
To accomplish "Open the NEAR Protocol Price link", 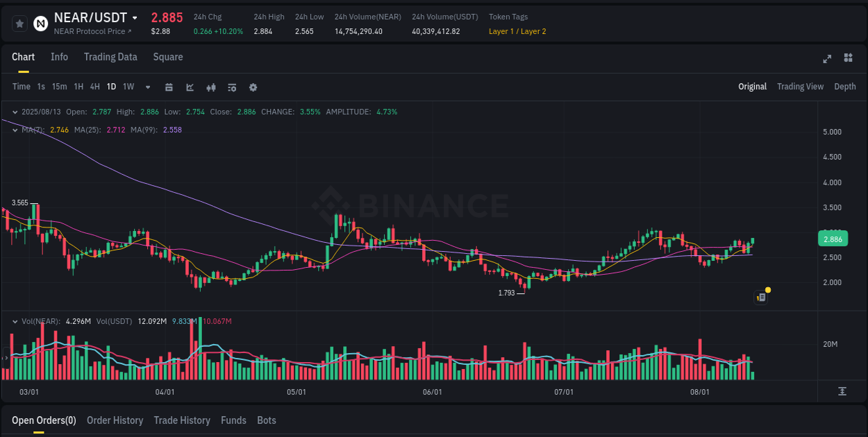I will pos(91,31).
